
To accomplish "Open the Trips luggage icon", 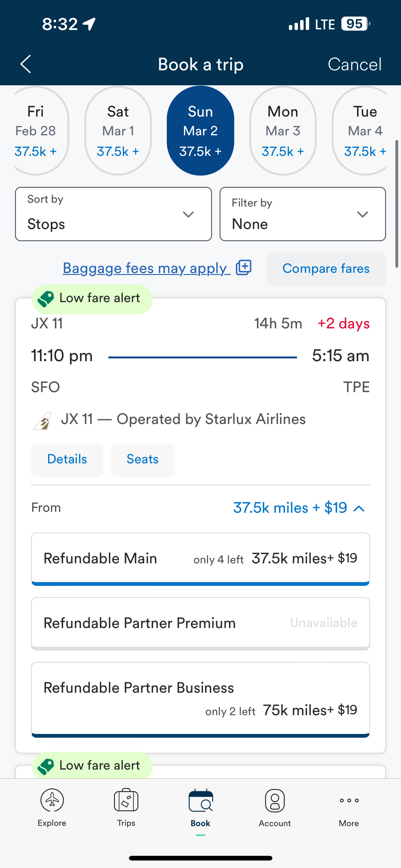I will pos(126,800).
